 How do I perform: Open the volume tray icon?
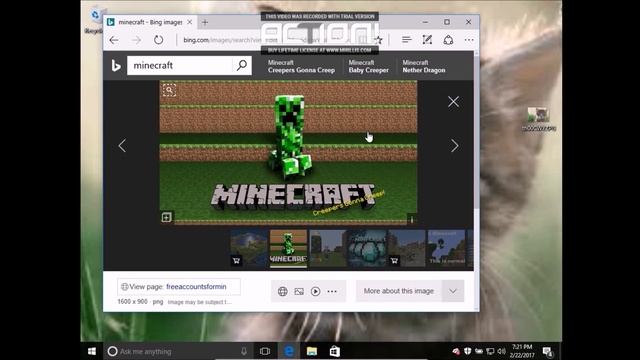pyautogui.click(x=502, y=351)
